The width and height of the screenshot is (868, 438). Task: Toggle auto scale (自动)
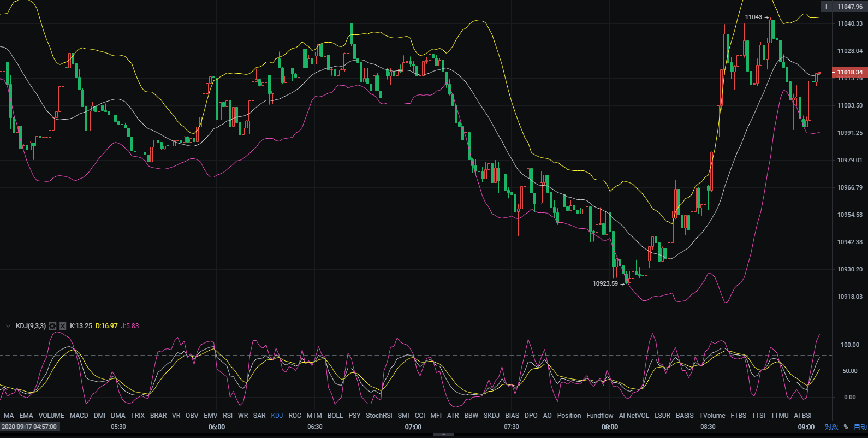tap(860, 427)
